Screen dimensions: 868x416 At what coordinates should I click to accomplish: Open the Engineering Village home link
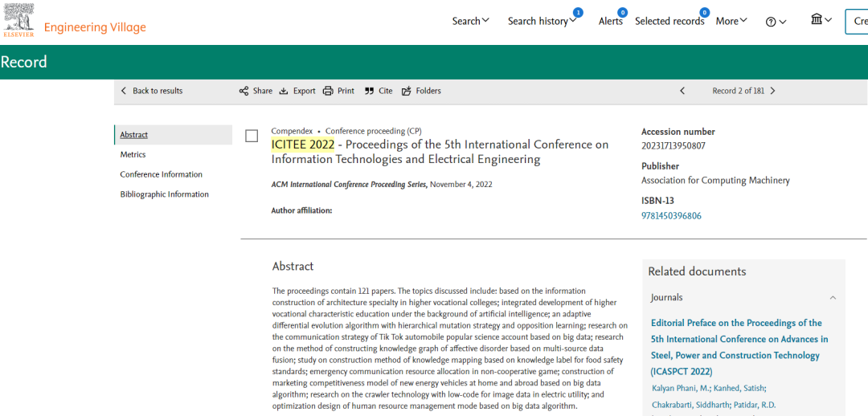[95, 27]
